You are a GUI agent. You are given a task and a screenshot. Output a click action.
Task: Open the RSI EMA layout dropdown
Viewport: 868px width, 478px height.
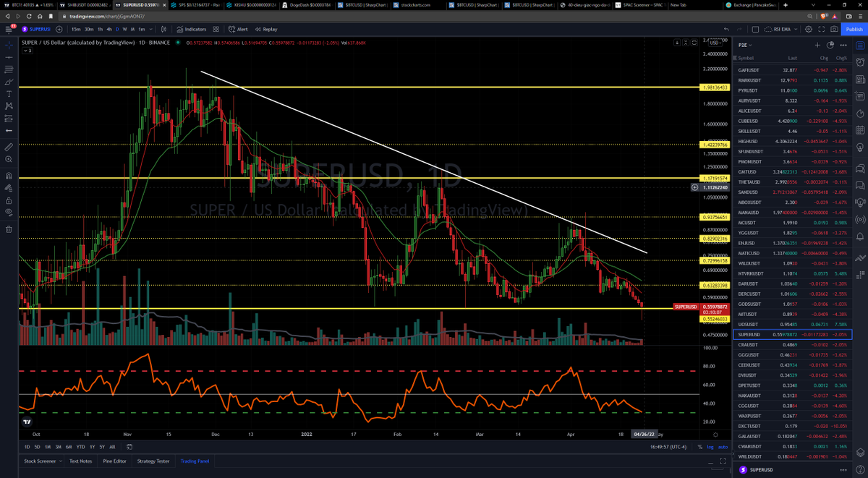coord(781,30)
